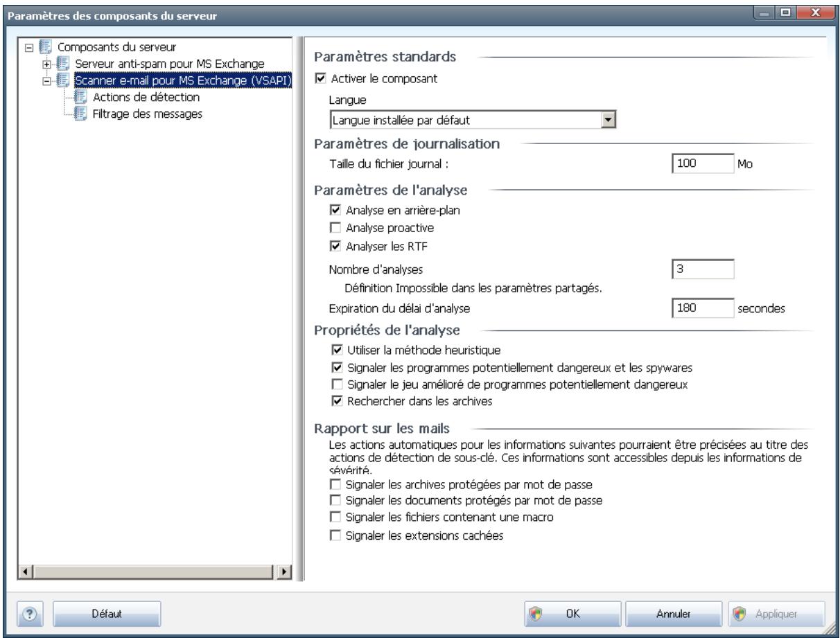Click the Expiration du délai d'analyse field
Screen dimensions: 840x638
coord(703,310)
